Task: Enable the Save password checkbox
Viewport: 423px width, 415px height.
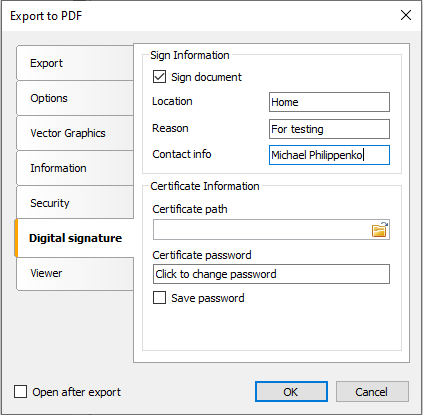Action: point(159,298)
